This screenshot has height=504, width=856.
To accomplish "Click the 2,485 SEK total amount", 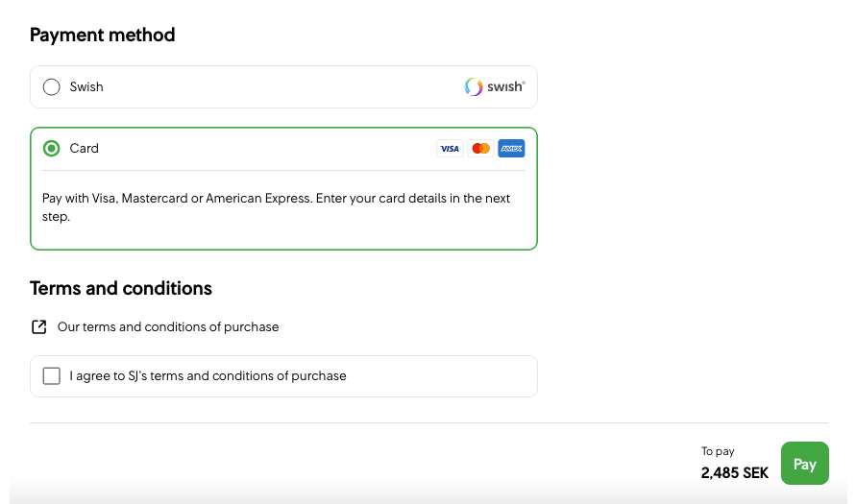I will pos(735,473).
